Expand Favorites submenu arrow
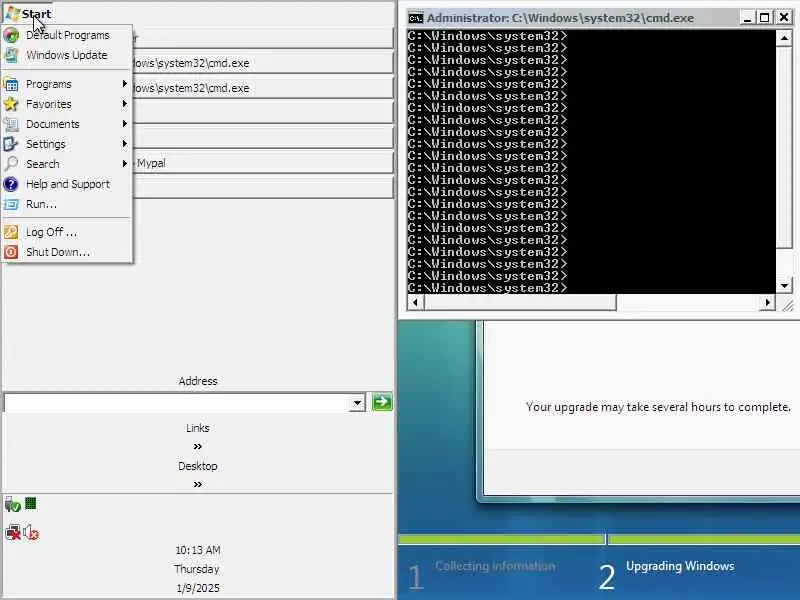800x600 pixels. pyautogui.click(x=124, y=104)
